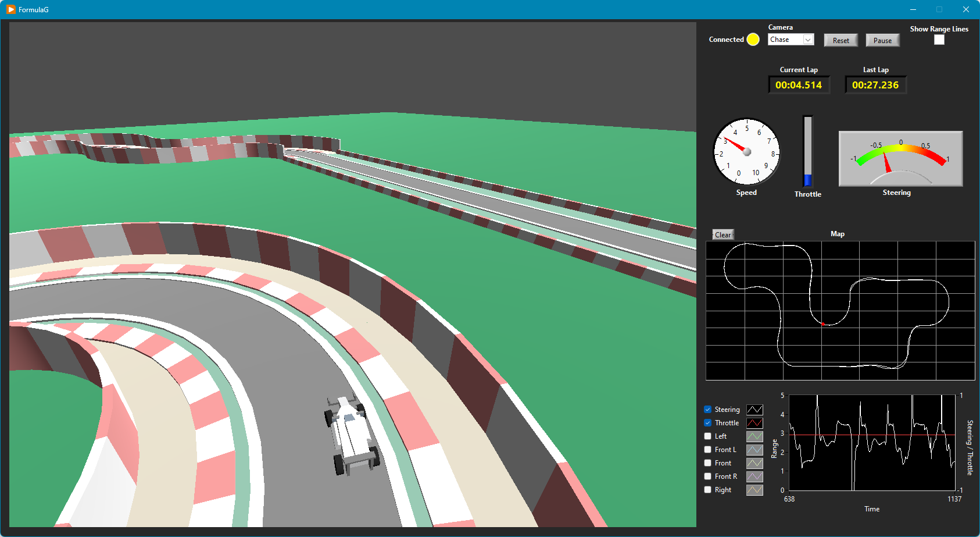Click the Right sensor waveform icon
This screenshot has height=537, width=980.
pos(754,489)
